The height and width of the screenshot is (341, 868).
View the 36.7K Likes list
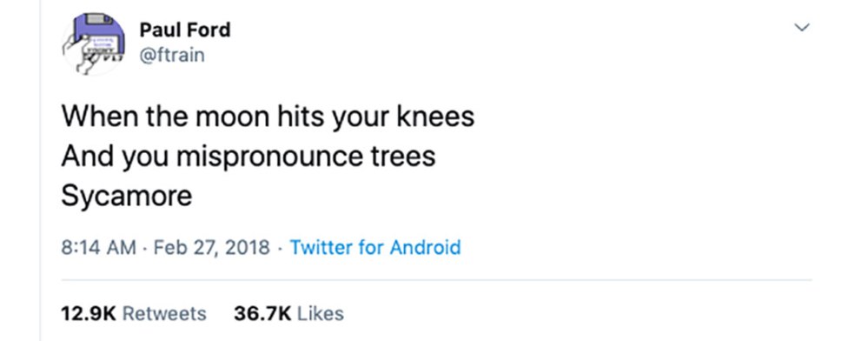288,313
